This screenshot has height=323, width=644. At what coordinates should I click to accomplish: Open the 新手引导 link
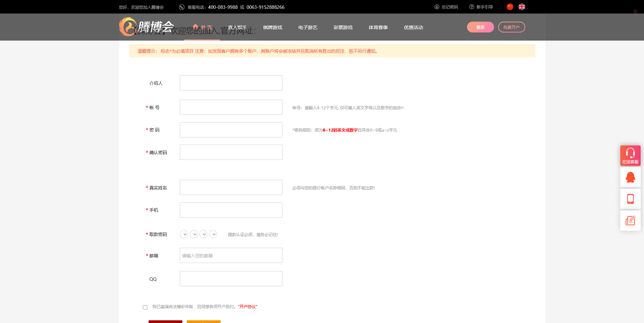pyautogui.click(x=485, y=7)
